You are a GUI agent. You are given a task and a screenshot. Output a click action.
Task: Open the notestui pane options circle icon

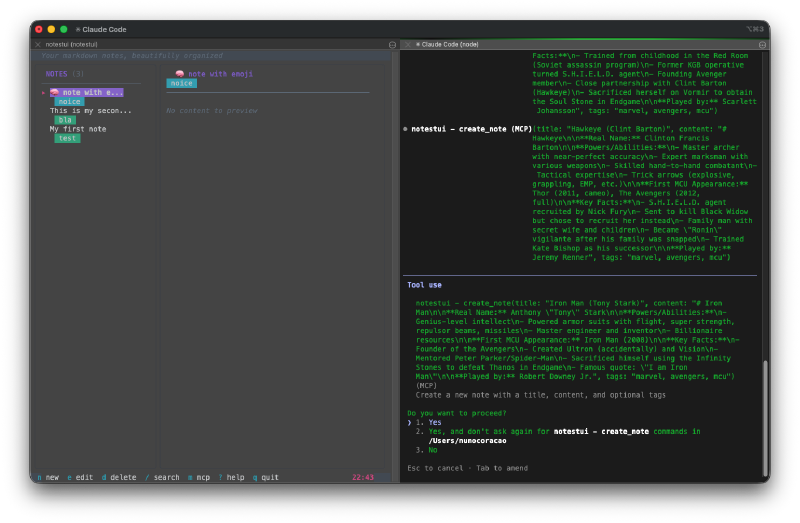[392, 44]
